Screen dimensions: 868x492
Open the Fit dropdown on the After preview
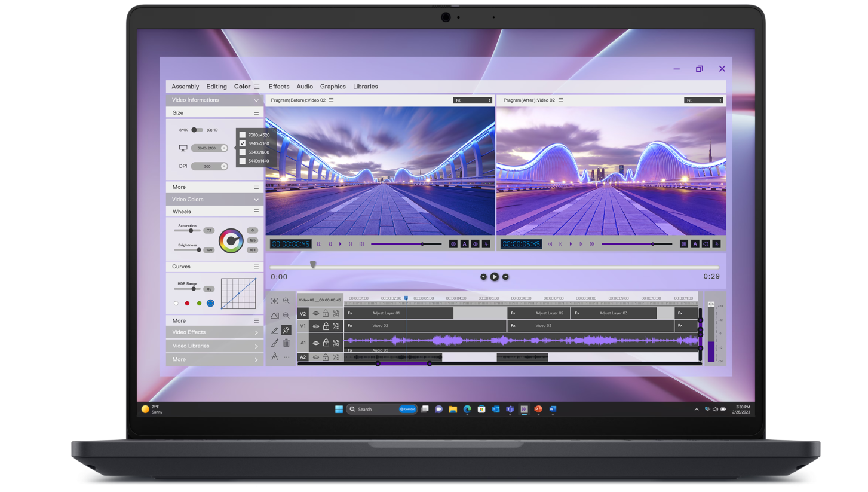703,100
